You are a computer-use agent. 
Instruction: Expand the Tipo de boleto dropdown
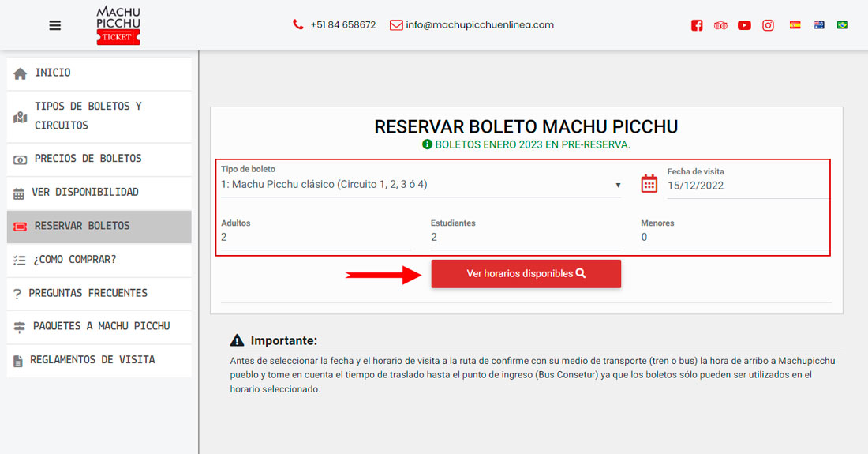point(420,186)
